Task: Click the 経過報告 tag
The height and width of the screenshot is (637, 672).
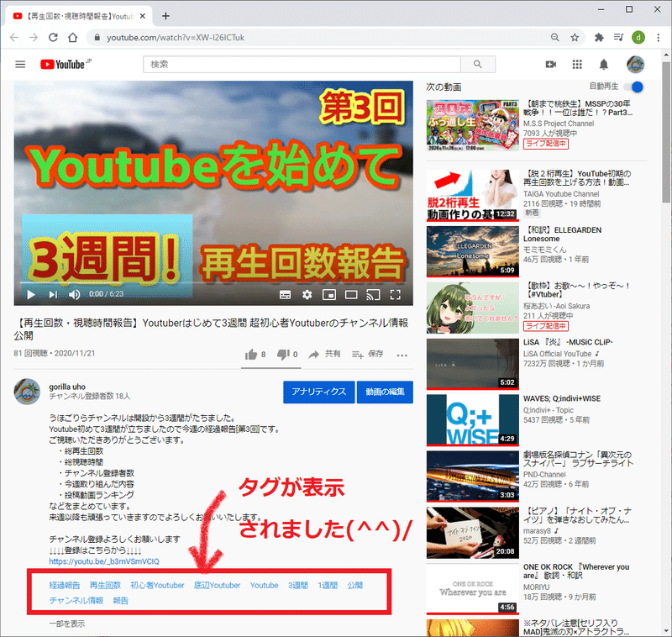Action: coord(65,585)
